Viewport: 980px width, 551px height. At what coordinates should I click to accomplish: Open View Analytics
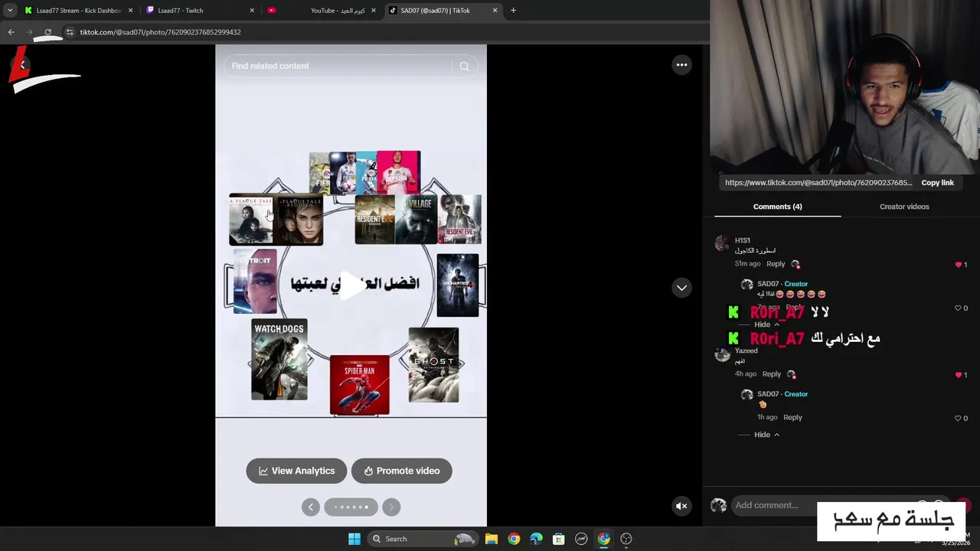[296, 471]
